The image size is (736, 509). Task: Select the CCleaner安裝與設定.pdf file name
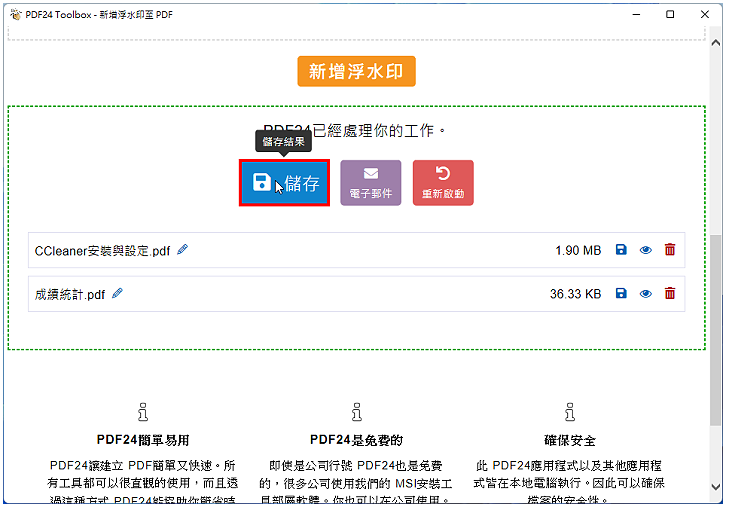[102, 251]
